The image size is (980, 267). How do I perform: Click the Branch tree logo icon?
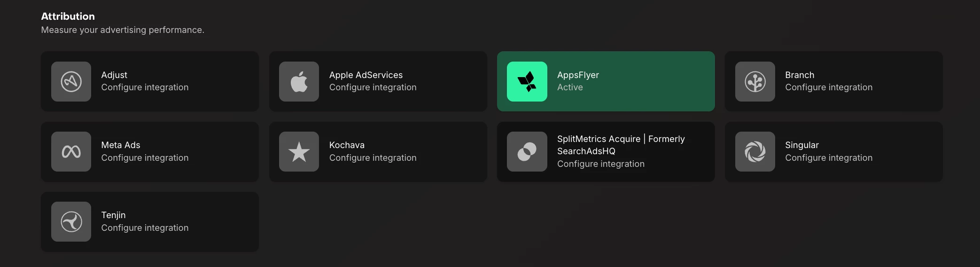click(755, 81)
